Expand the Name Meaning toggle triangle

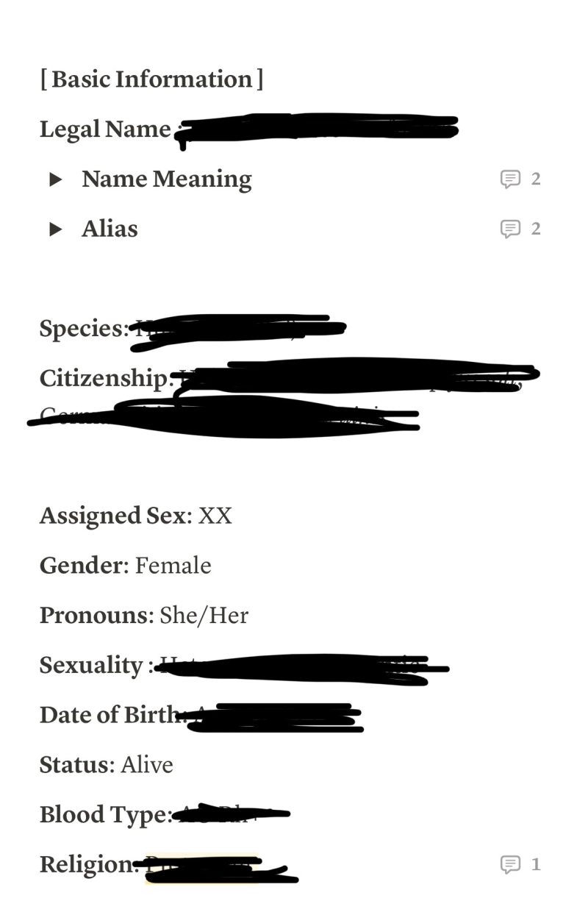pyautogui.click(x=56, y=179)
